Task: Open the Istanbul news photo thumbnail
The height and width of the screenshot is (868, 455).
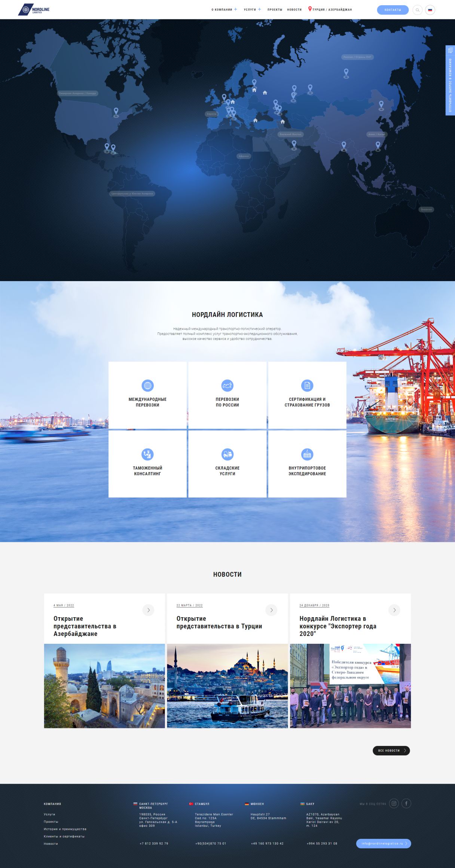Action: click(x=227, y=686)
